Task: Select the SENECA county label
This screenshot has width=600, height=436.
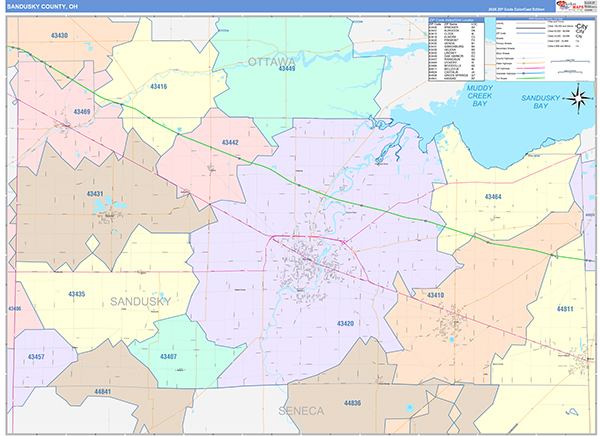Action: pos(301,411)
